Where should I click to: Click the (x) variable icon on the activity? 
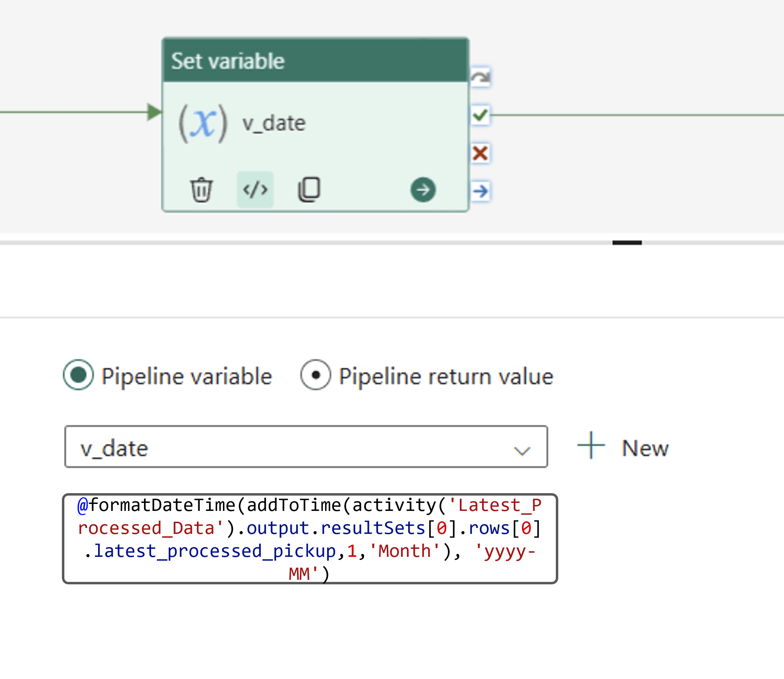[x=203, y=123]
